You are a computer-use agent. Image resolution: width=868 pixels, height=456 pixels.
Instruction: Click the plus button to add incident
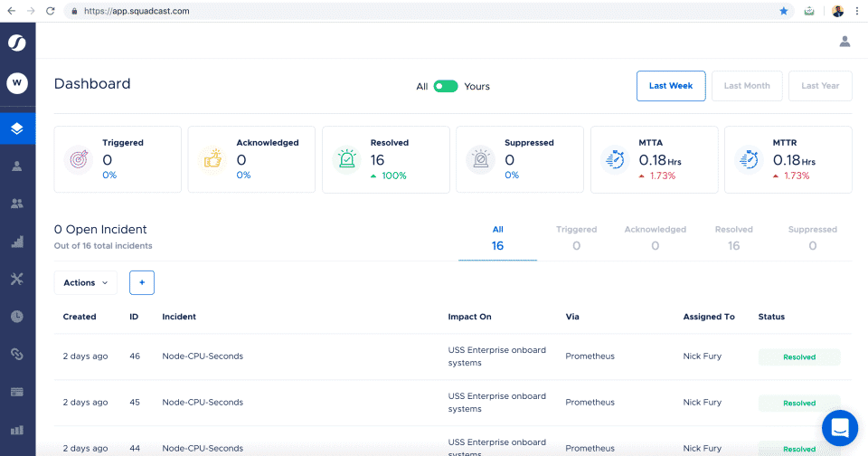pos(142,282)
